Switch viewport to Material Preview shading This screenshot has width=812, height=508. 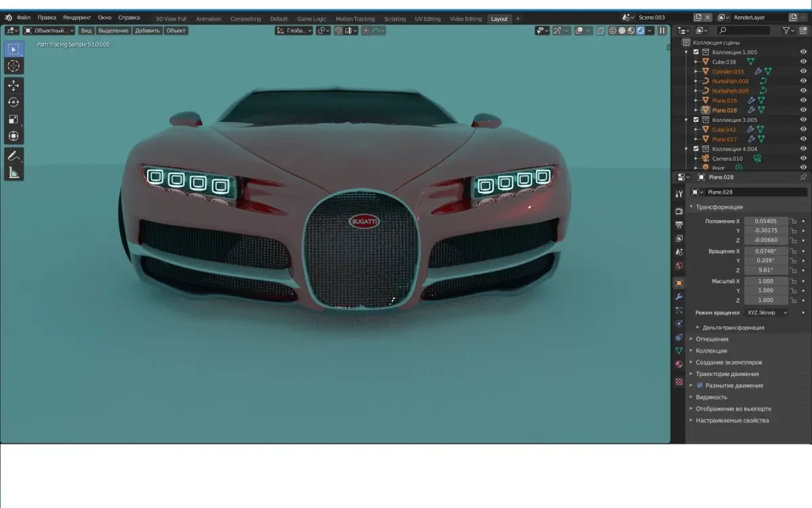pos(631,30)
